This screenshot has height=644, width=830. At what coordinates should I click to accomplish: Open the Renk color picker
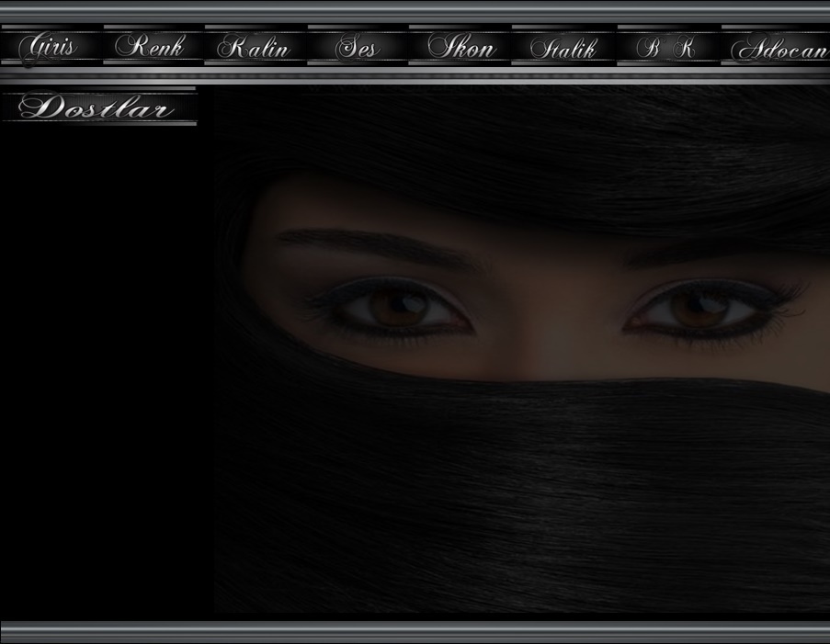(x=153, y=46)
